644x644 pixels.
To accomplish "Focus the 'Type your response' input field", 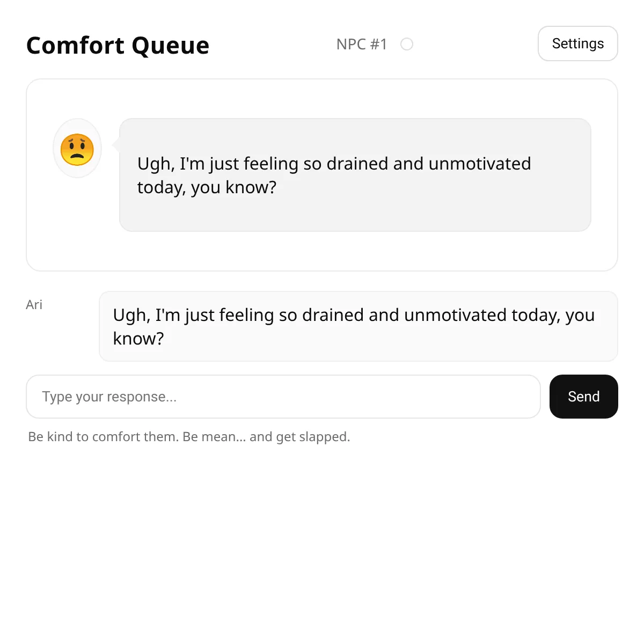I will point(283,397).
